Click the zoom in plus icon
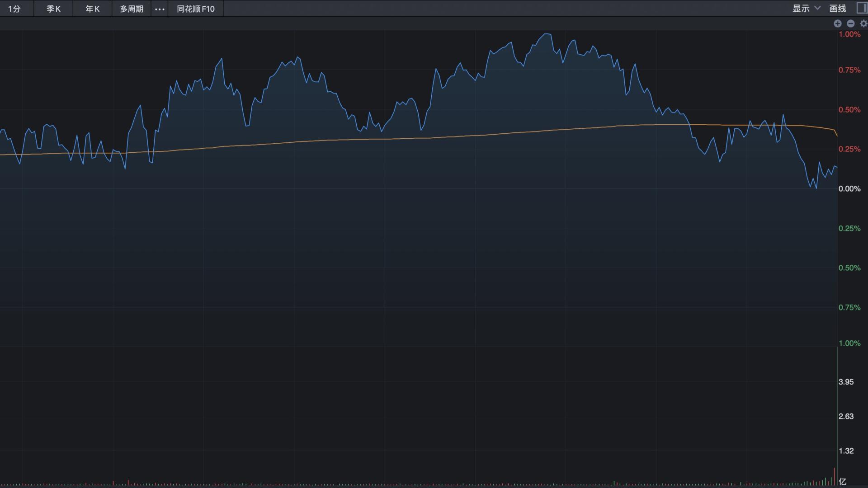Viewport: 868px width, 488px height. (x=837, y=23)
